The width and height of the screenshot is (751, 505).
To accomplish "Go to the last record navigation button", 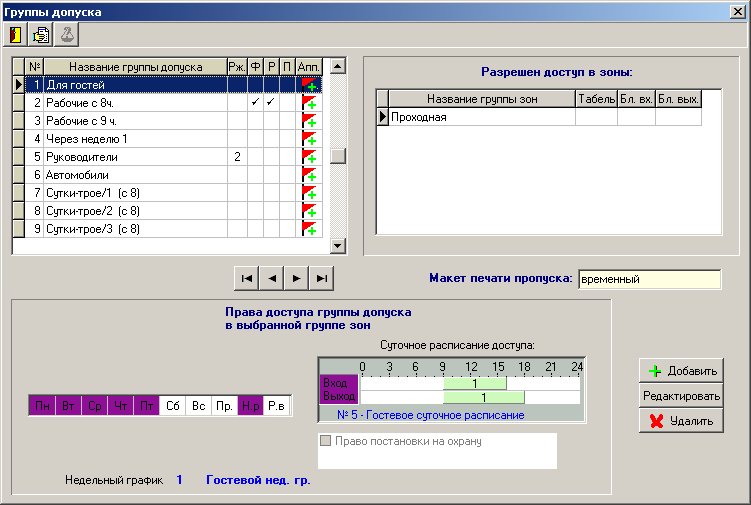I will (x=321, y=278).
